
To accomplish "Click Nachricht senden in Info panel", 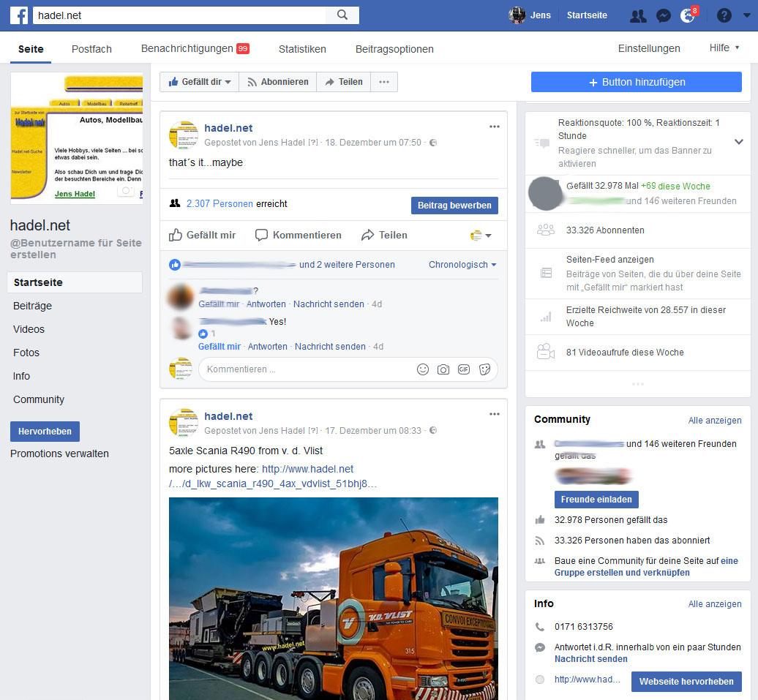I will (590, 659).
